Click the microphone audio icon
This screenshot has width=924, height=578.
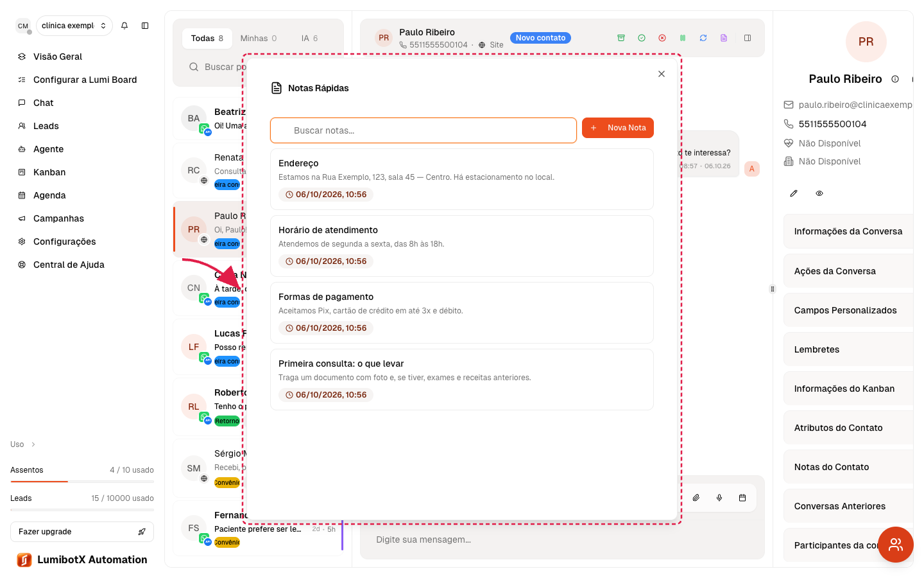pyautogui.click(x=719, y=498)
